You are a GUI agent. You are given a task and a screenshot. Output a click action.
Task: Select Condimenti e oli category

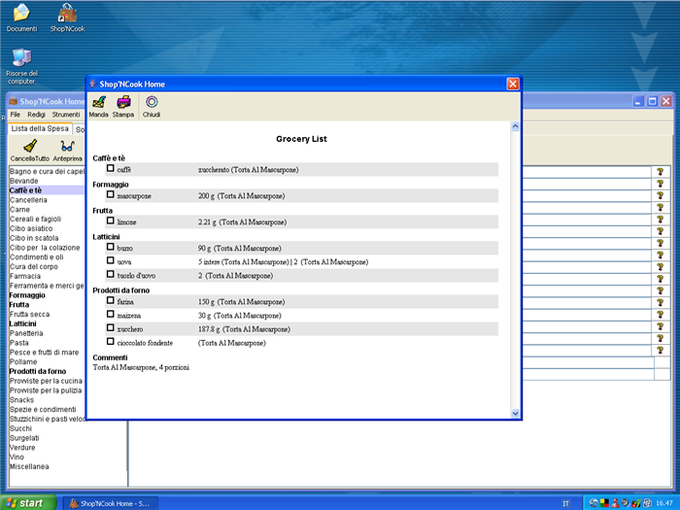tap(36, 257)
